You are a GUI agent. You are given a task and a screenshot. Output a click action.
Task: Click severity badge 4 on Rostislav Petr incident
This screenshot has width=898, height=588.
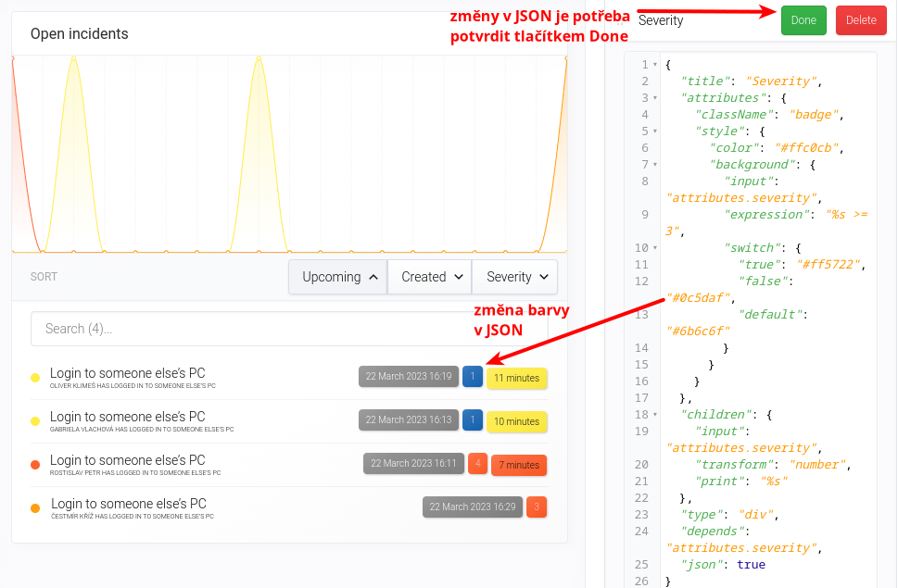pyautogui.click(x=478, y=463)
